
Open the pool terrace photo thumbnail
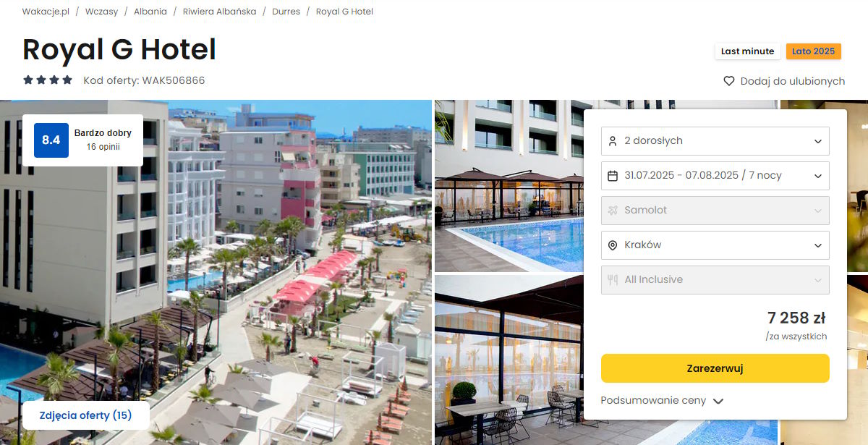(x=509, y=186)
